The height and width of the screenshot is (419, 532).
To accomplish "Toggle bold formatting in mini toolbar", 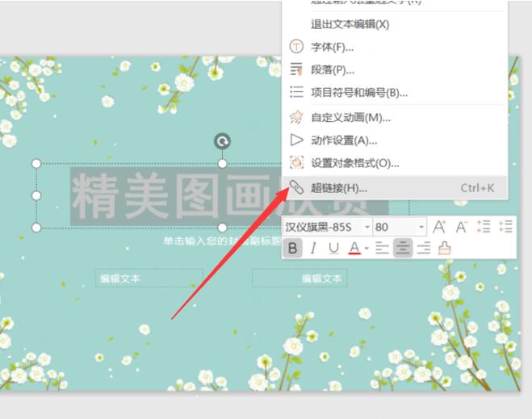I will click(292, 248).
